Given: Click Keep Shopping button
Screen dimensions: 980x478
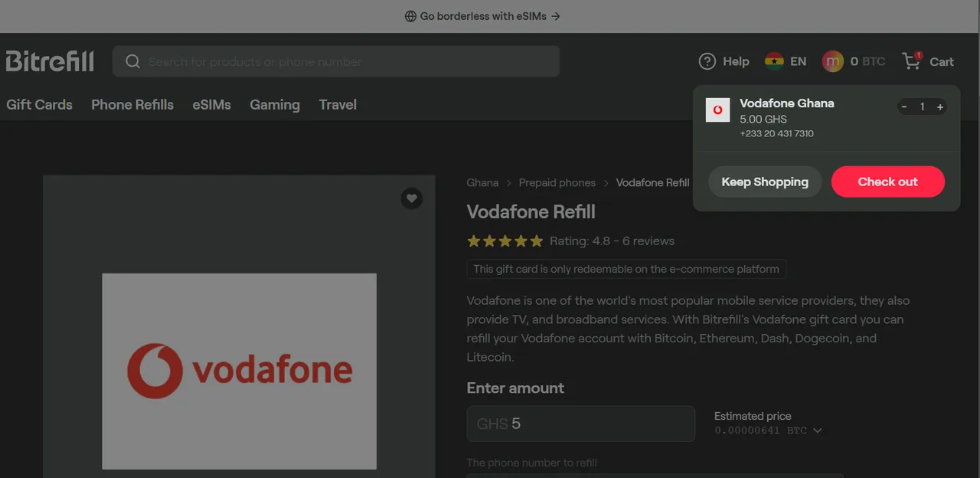Looking at the screenshot, I should click(x=765, y=182).
